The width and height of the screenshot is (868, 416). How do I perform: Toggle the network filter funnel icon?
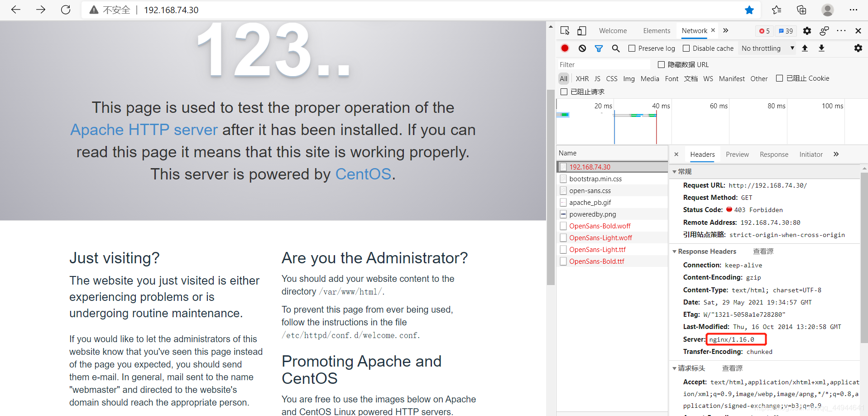[599, 48]
